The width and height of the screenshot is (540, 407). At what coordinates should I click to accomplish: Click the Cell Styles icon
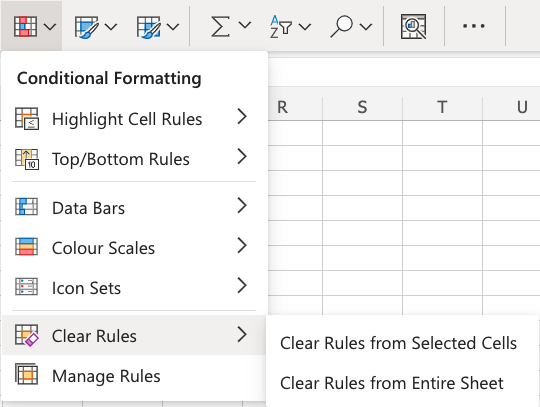tap(148, 27)
